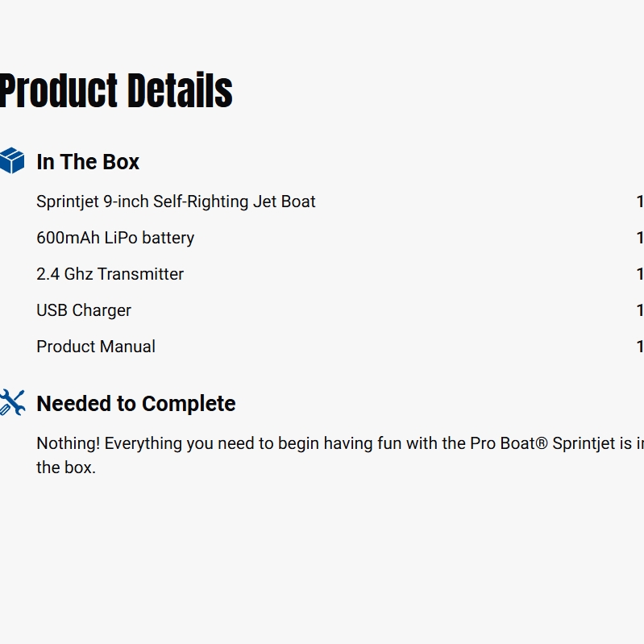Click the USB Charger item
Viewport: 644px width, 644px height.
tap(84, 310)
